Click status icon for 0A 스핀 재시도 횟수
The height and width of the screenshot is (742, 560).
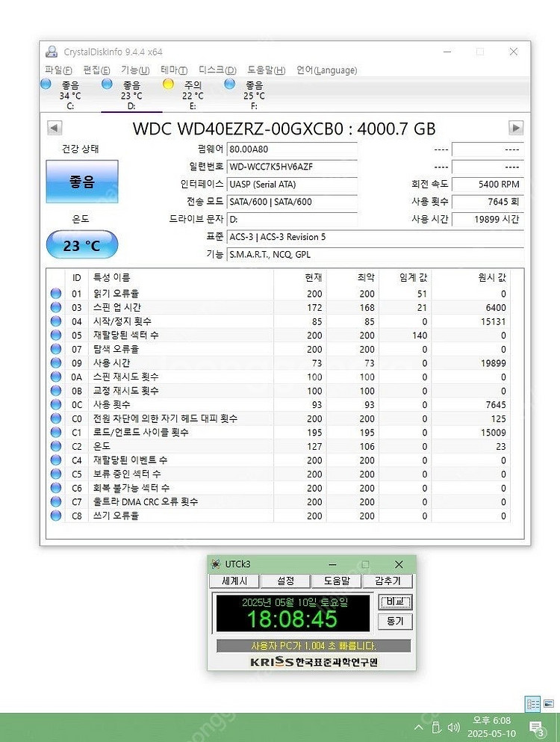[56, 377]
